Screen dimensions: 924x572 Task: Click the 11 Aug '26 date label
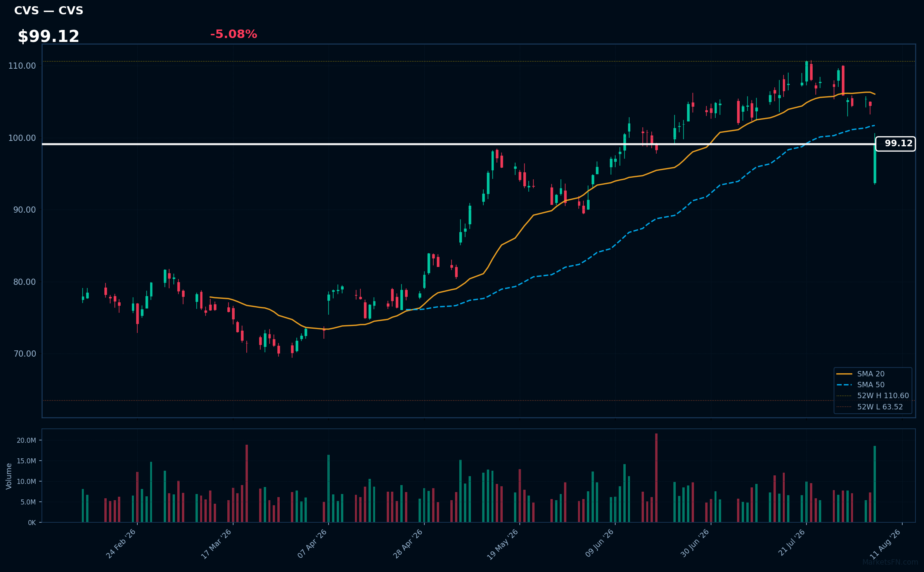885,544
